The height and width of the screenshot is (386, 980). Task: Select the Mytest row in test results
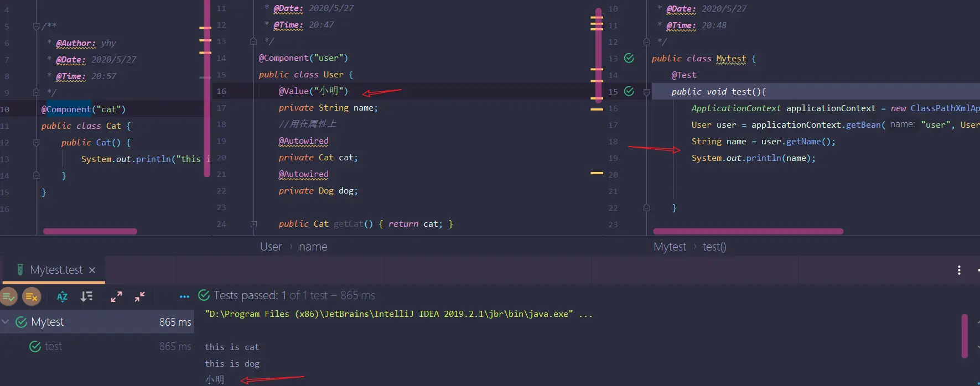pyautogui.click(x=97, y=322)
